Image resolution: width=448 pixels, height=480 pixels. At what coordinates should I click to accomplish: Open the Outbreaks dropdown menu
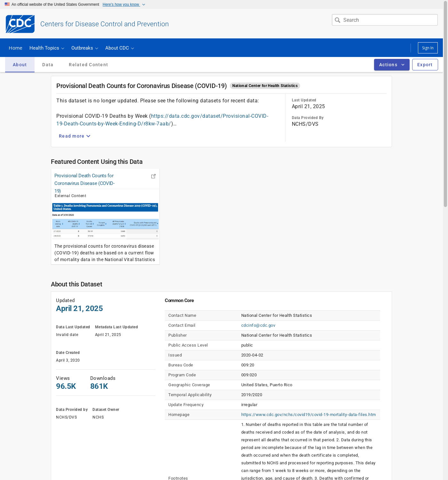point(84,48)
